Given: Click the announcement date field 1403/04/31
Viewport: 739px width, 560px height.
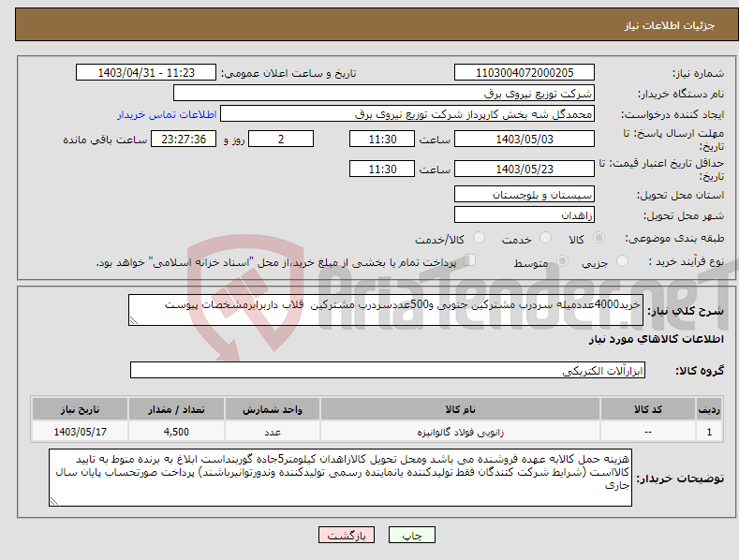Looking at the screenshot, I should point(145,73).
